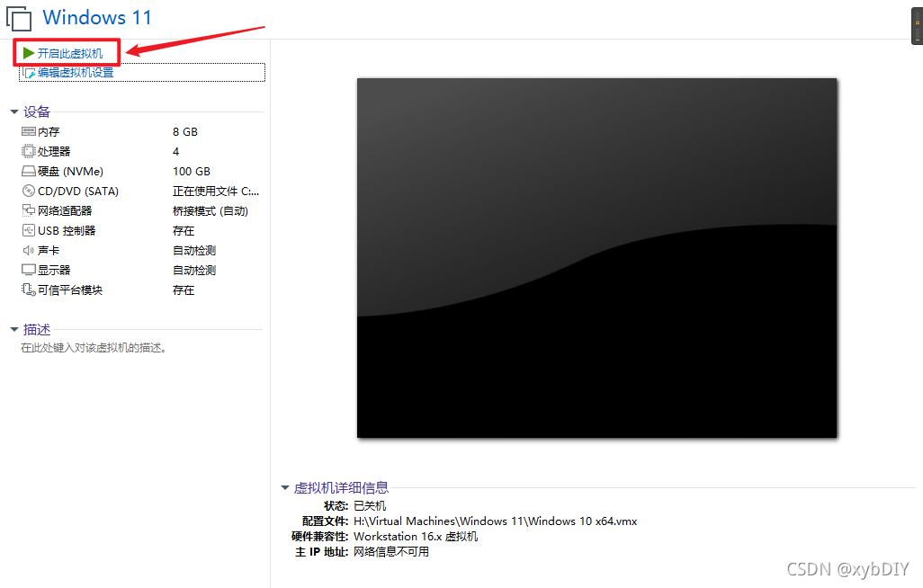Click the USB controller icon
The width and height of the screenshot is (923, 588).
(28, 230)
